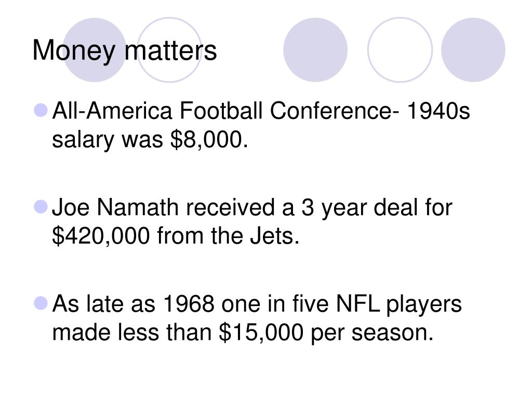Select the bullet dot beside 'As late as 1968'
532x399 pixels.
point(41,303)
